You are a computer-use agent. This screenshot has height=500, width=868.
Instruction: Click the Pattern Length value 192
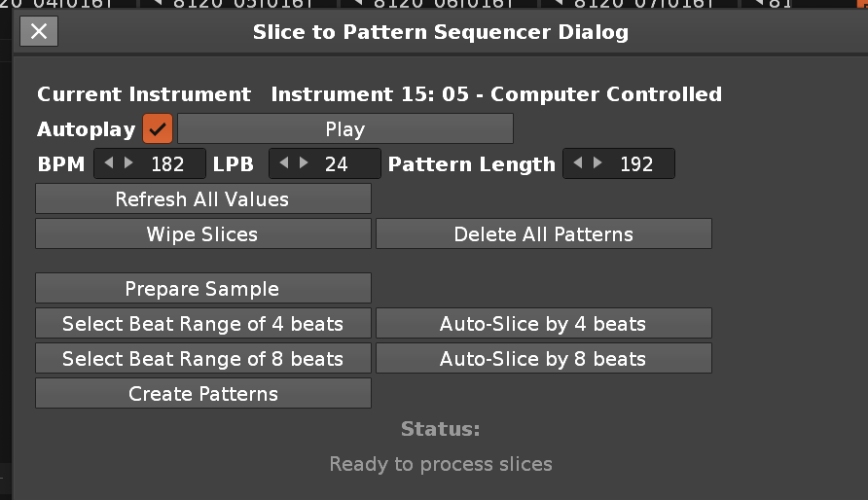click(636, 163)
